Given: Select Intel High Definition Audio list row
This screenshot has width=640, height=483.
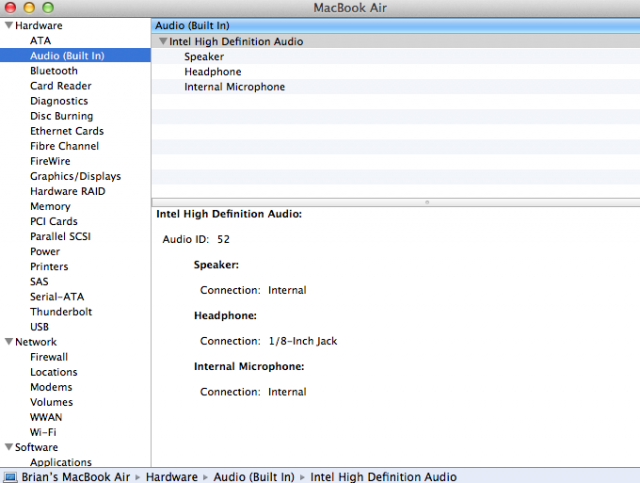Looking at the screenshot, I should [396, 41].
